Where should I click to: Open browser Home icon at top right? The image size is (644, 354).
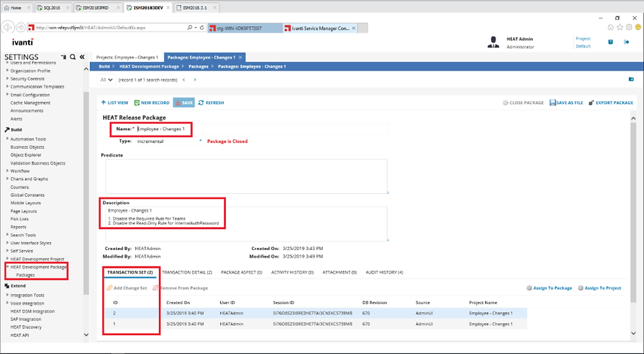click(610, 27)
